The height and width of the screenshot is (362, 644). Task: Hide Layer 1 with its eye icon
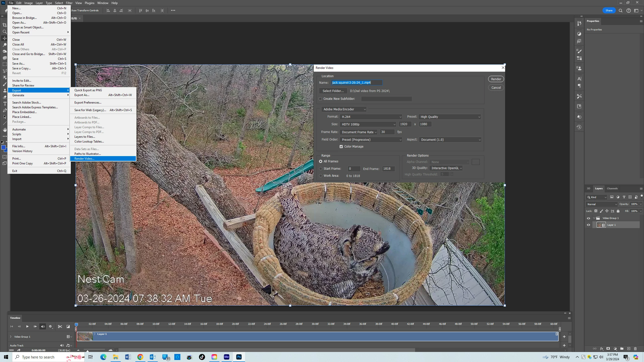point(588,225)
